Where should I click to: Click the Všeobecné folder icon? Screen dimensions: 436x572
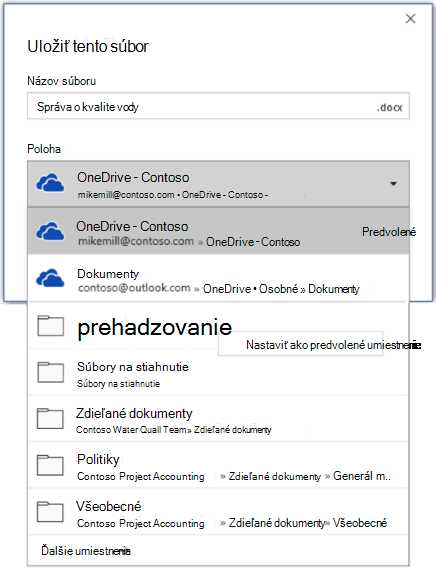[51, 512]
